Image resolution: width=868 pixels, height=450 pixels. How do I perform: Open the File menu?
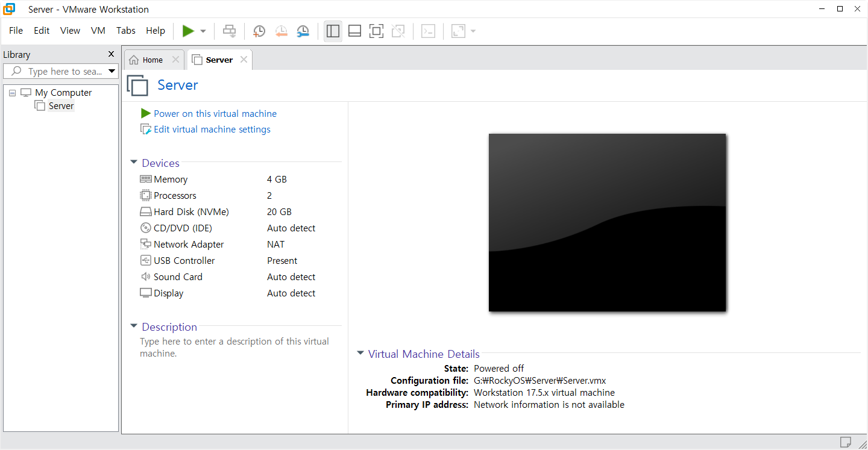coord(16,31)
